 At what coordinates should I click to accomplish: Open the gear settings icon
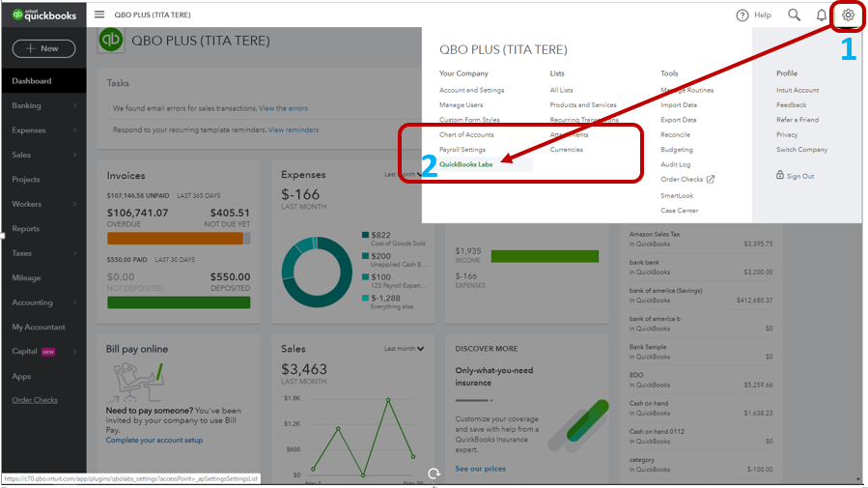coord(848,14)
